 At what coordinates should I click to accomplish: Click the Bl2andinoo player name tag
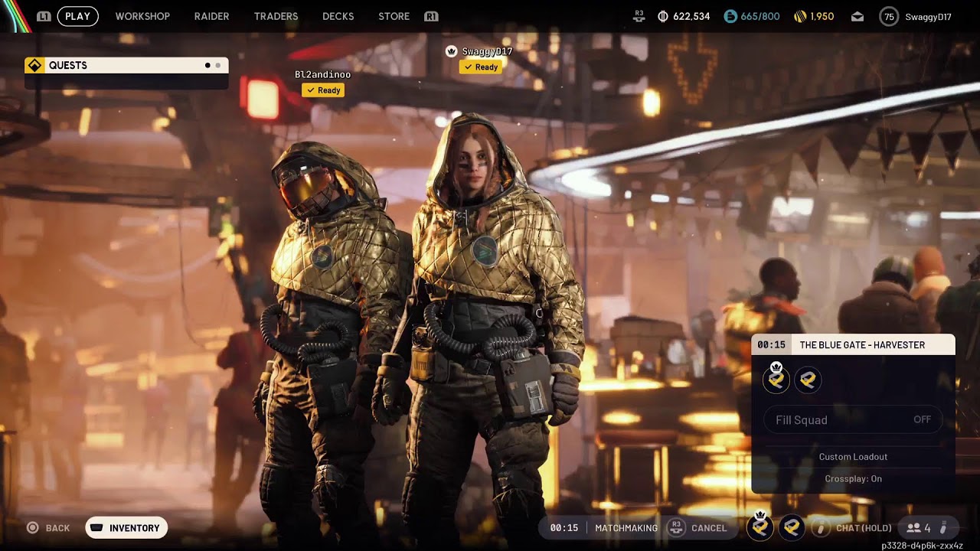(x=322, y=74)
